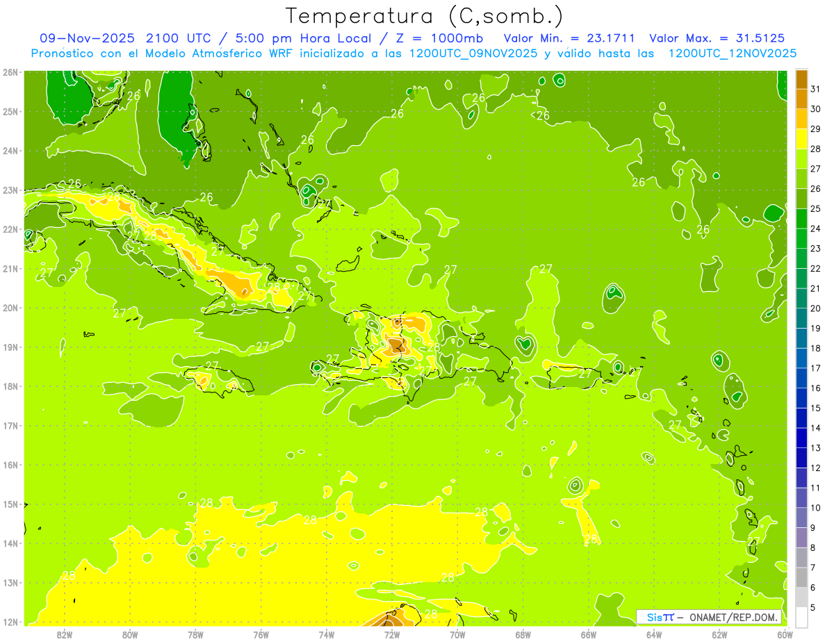The image size is (834, 644).
Task: Pick the brown swatch above 31 on scale
Action: point(801,79)
